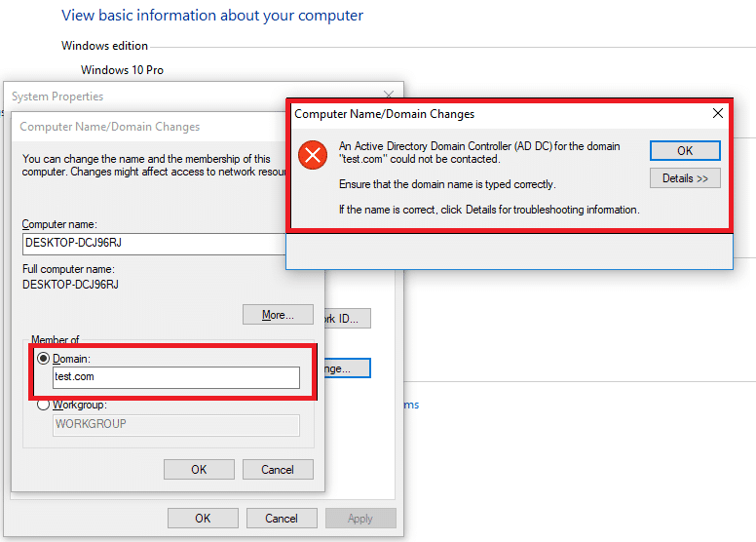The height and width of the screenshot is (542, 756).
Task: Select the Workgroup radio button
Action: click(x=44, y=405)
